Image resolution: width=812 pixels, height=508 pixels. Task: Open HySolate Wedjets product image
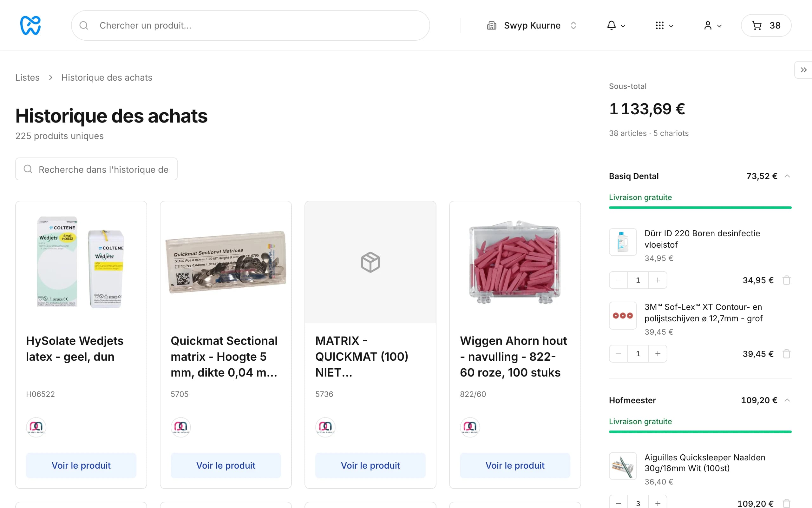(81, 262)
